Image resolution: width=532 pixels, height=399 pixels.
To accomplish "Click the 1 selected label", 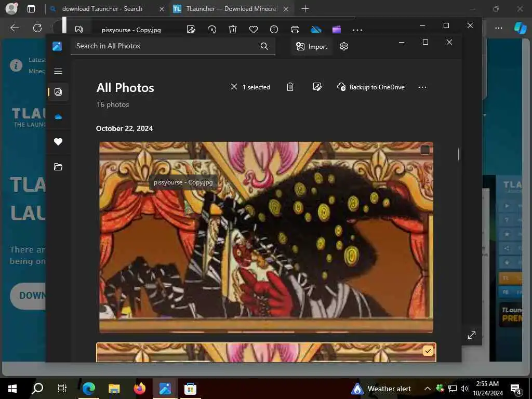I will coord(256,87).
